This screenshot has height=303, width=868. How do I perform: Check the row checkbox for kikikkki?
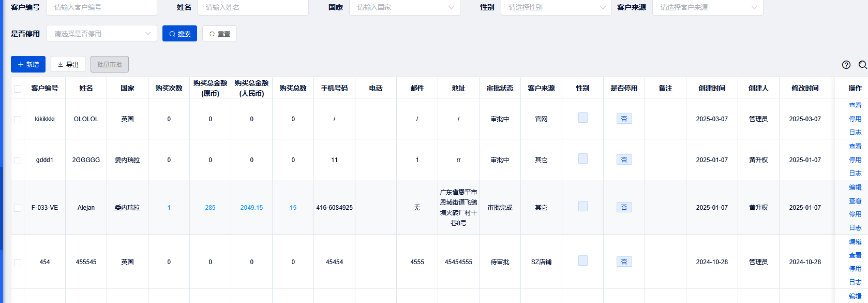(18, 120)
